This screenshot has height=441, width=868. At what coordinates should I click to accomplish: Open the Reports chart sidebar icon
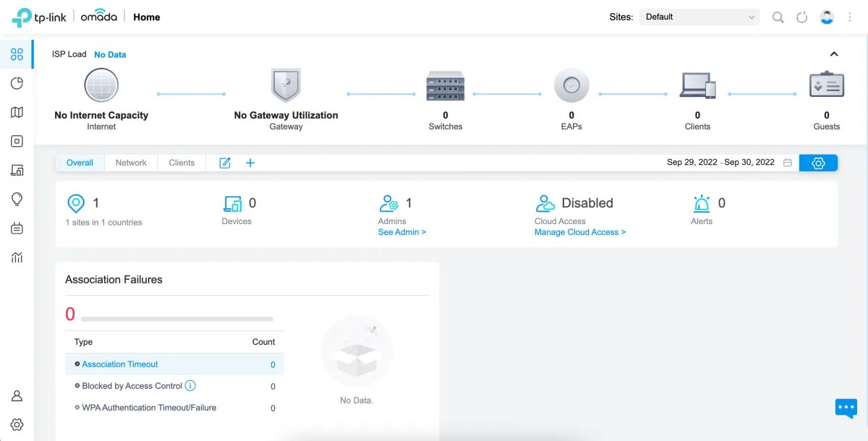pyautogui.click(x=17, y=257)
